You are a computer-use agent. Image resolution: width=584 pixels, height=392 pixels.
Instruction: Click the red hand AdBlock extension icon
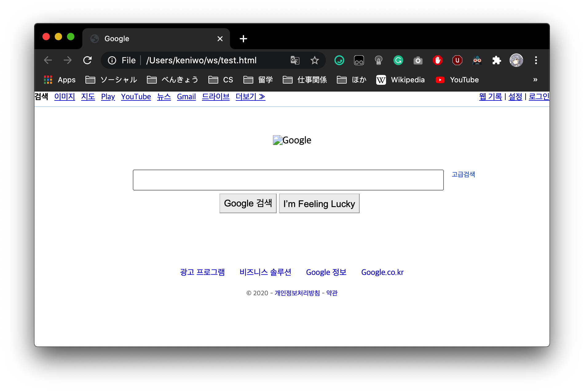(437, 60)
